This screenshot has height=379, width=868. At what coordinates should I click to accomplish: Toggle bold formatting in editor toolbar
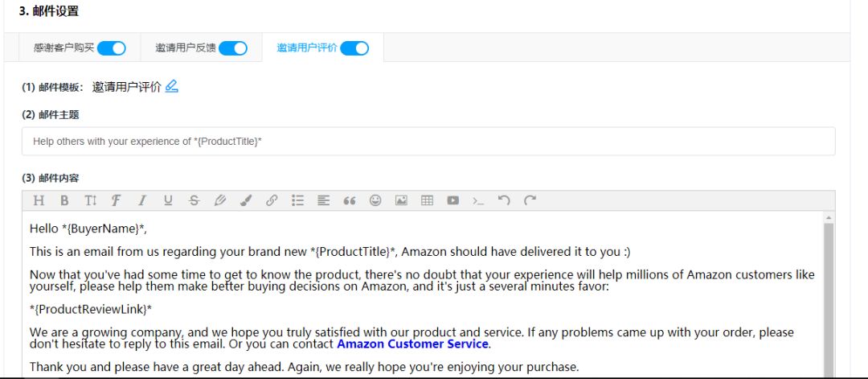coord(65,200)
